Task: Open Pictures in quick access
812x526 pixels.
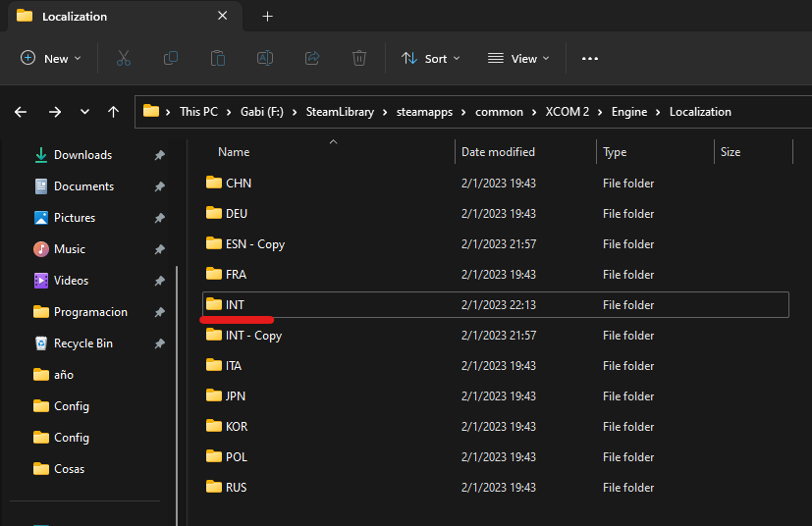Action: point(75,218)
